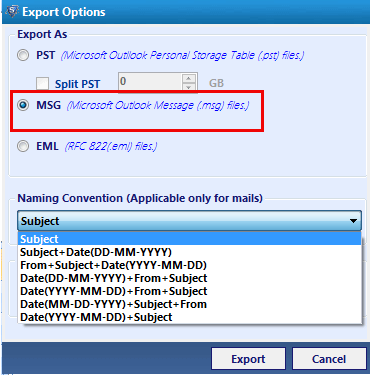Click the Cancel button

[329, 359]
